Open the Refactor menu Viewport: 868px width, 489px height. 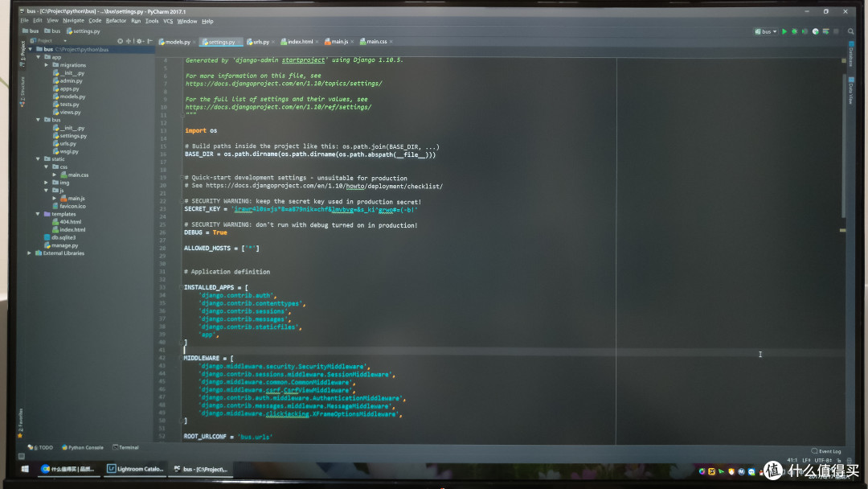tap(116, 21)
